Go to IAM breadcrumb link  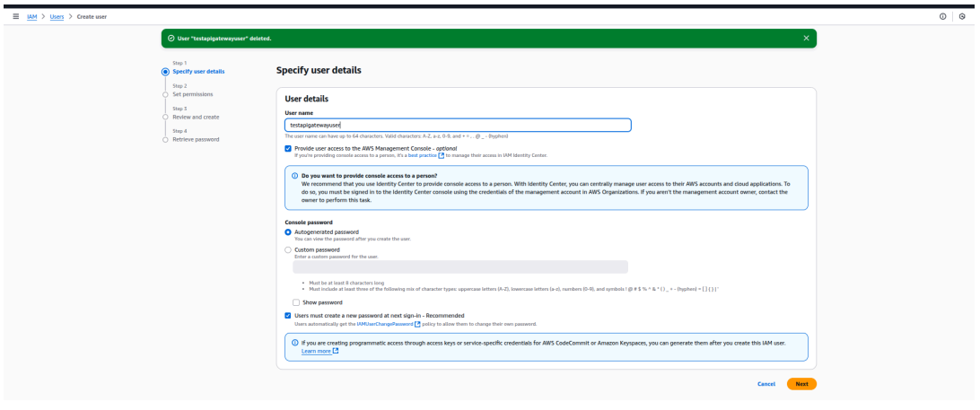(31, 15)
